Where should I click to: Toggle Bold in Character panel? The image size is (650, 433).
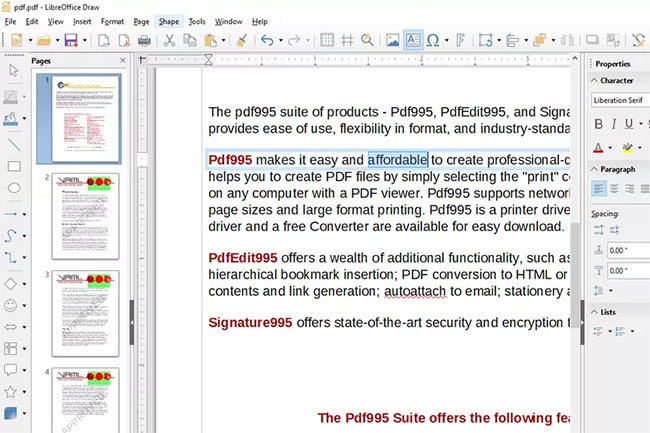coord(599,124)
